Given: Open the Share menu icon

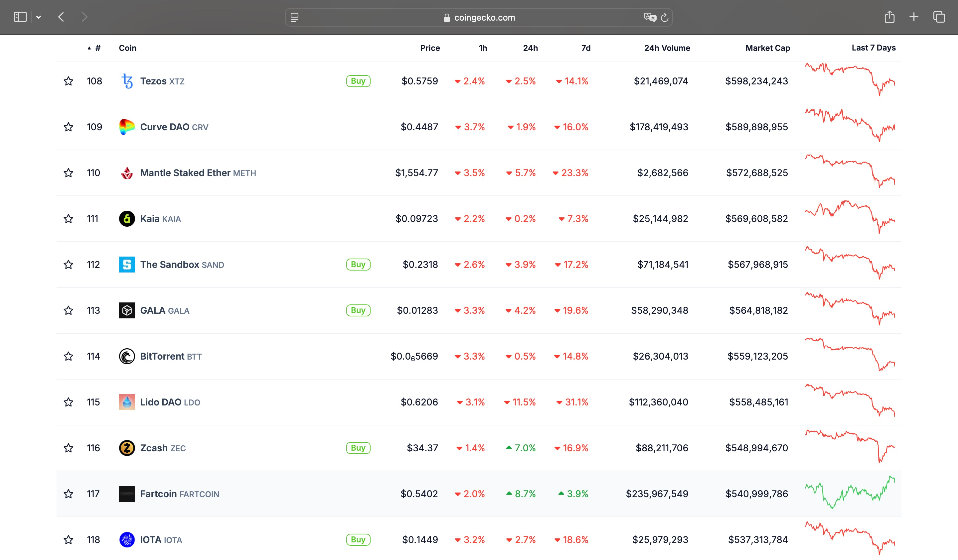Looking at the screenshot, I should click(x=889, y=17).
